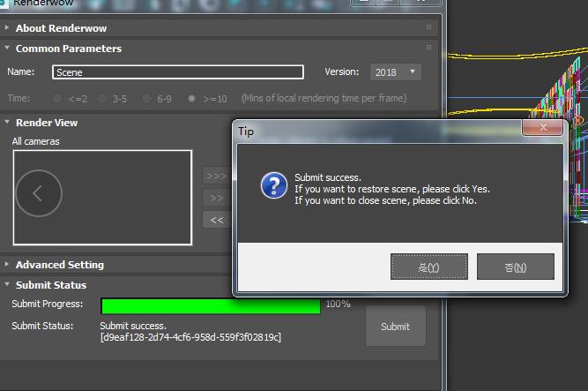Viewport: 588px width, 391px height.
Task: Click the 100% progress label
Action: [x=338, y=304]
